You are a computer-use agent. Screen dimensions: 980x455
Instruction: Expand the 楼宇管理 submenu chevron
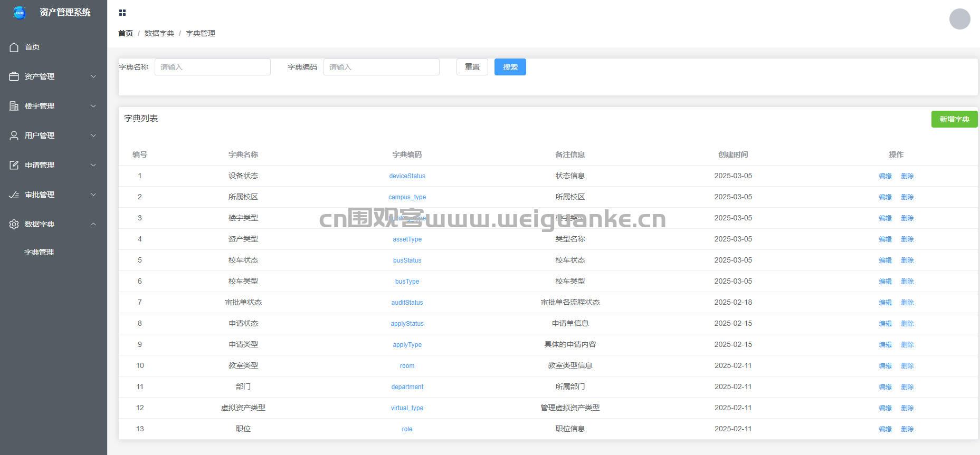(93, 106)
